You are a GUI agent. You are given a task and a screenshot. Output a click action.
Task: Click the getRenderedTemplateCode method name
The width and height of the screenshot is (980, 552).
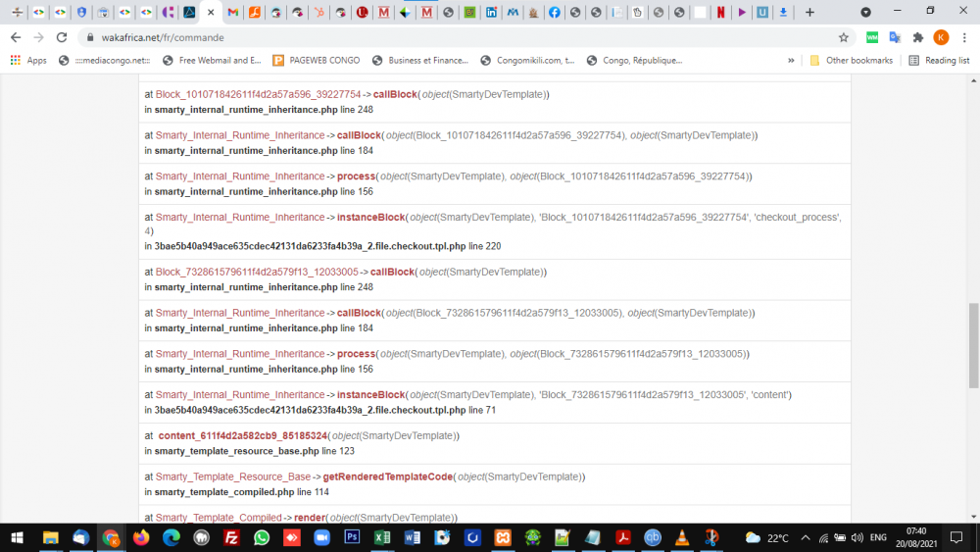point(387,477)
